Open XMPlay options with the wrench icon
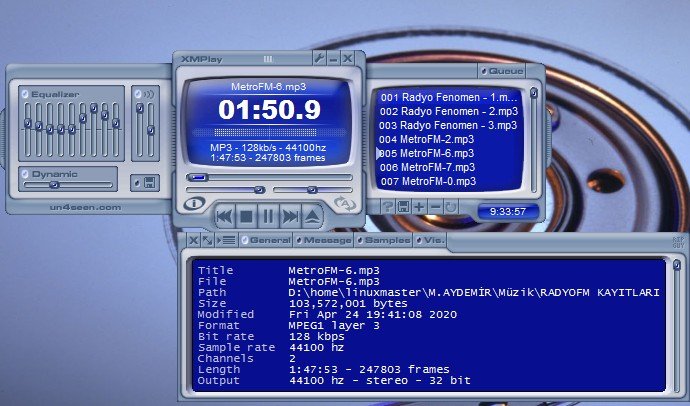This screenshot has width=690, height=406. click(x=319, y=58)
